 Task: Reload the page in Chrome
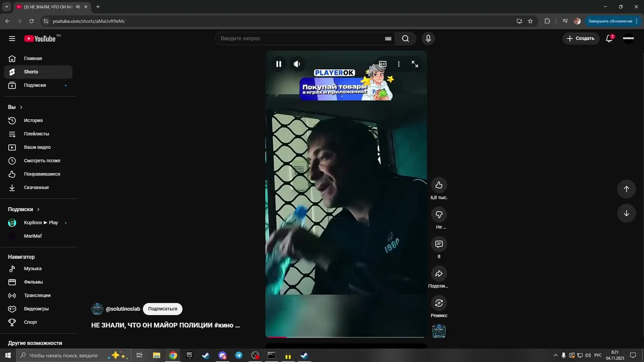[x=31, y=21]
